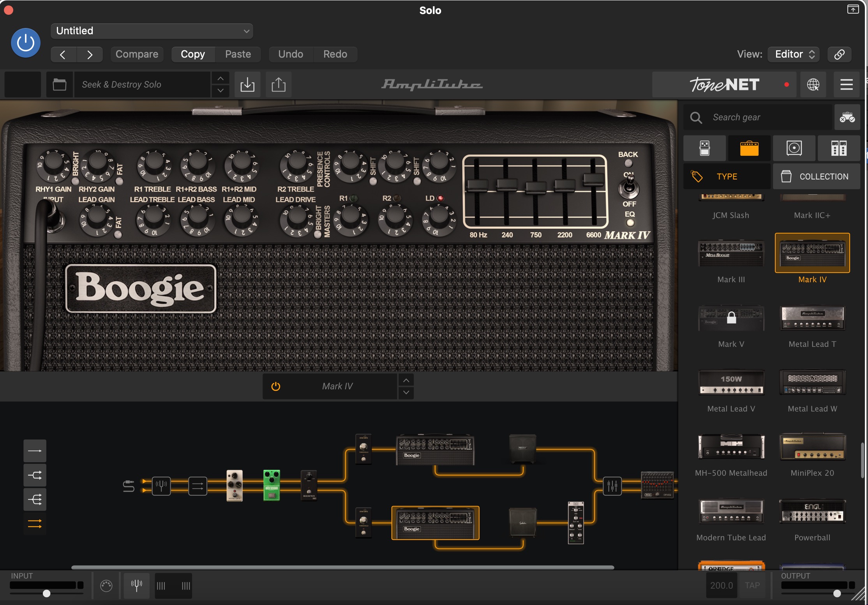The width and height of the screenshot is (868, 605).
Task: Toggle the plugin power bypass button
Action: (26, 43)
